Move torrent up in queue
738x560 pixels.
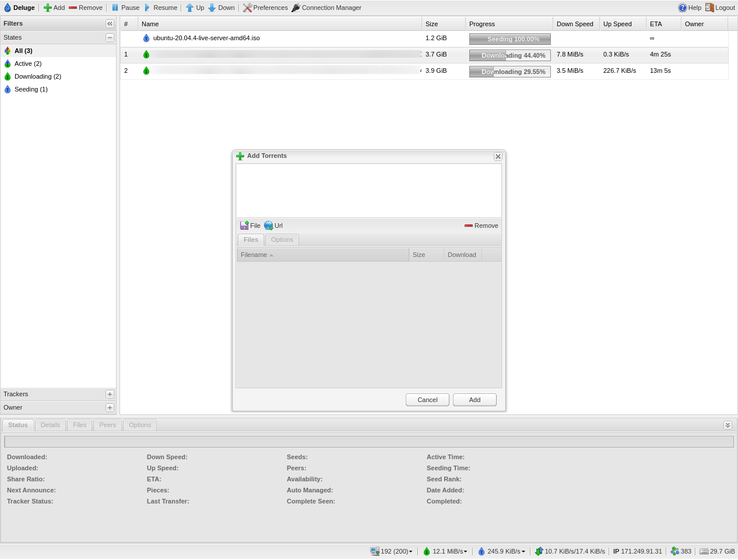coord(189,8)
